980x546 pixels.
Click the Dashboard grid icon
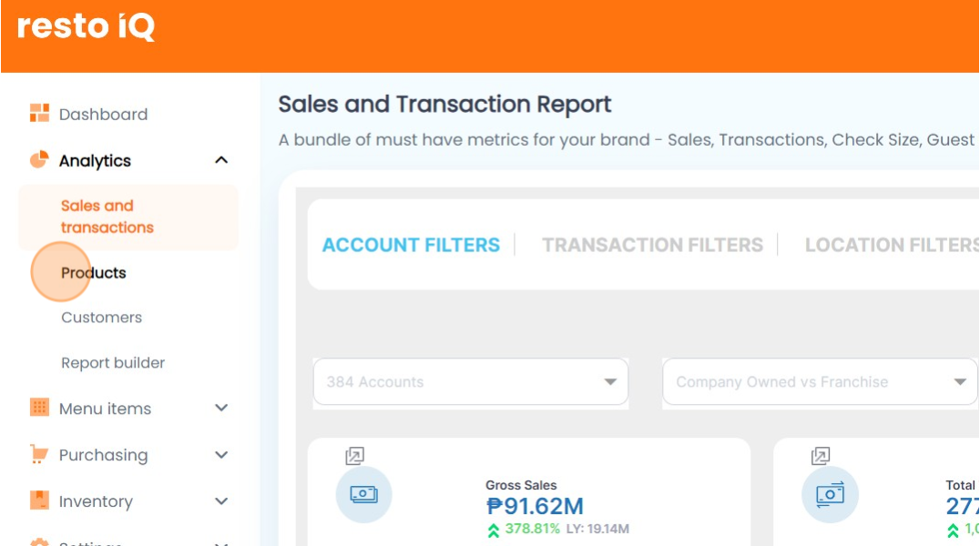coord(39,114)
